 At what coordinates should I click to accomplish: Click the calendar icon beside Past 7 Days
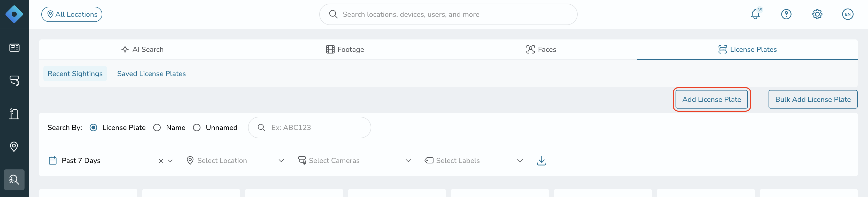coord(52,160)
